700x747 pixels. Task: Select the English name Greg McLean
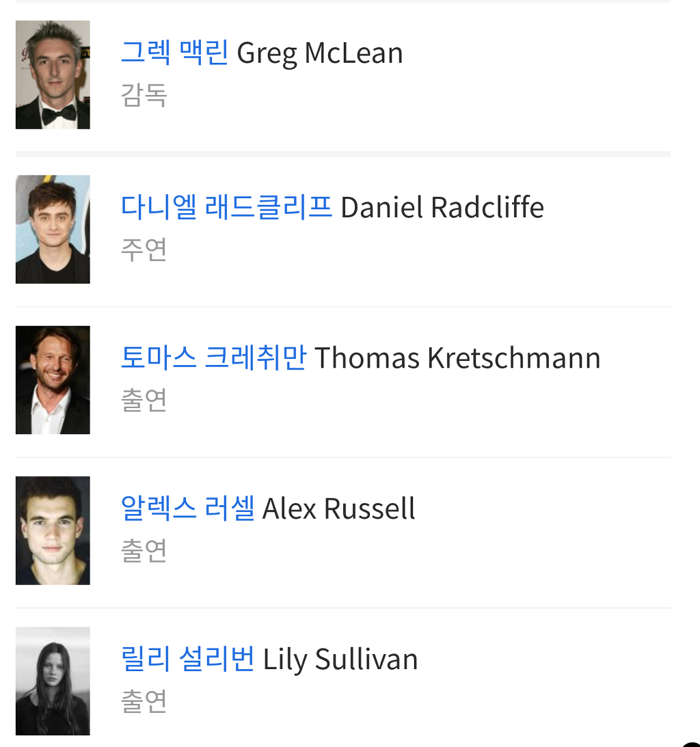tap(320, 53)
